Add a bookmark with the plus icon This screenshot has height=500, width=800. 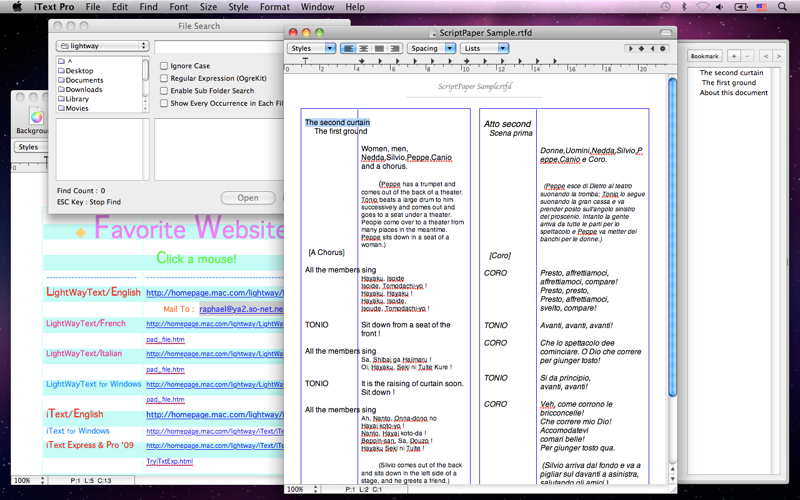(734, 56)
